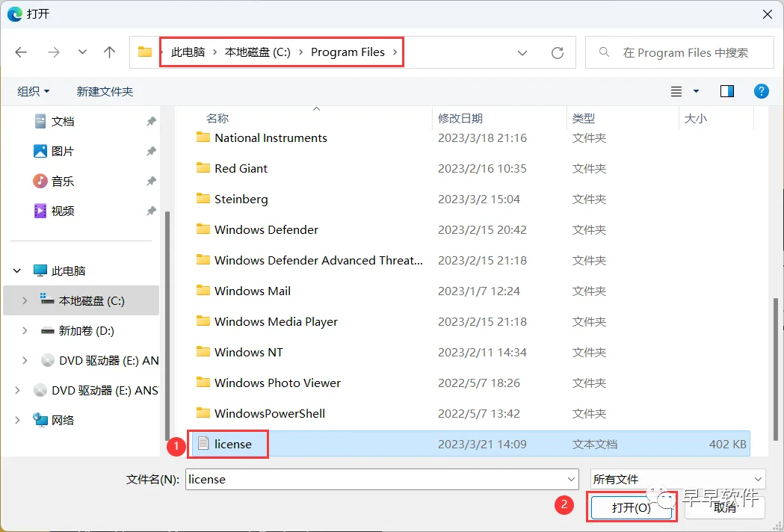
Task: Click the pin icon next to 图片
Action: [x=151, y=151]
